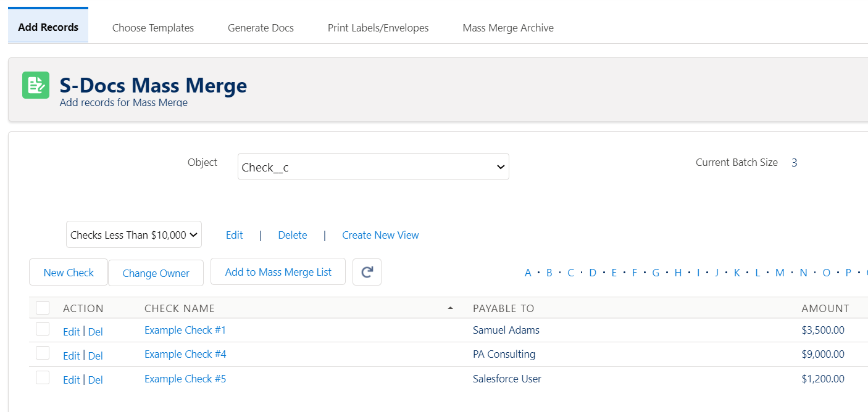Delete the Example Check #1 row
868x412 pixels.
(95, 332)
